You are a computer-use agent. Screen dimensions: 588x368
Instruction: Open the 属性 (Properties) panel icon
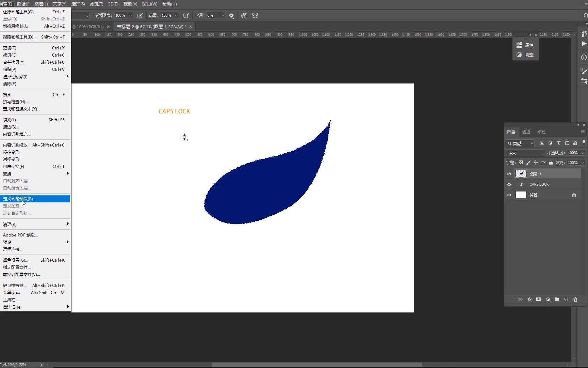519,45
